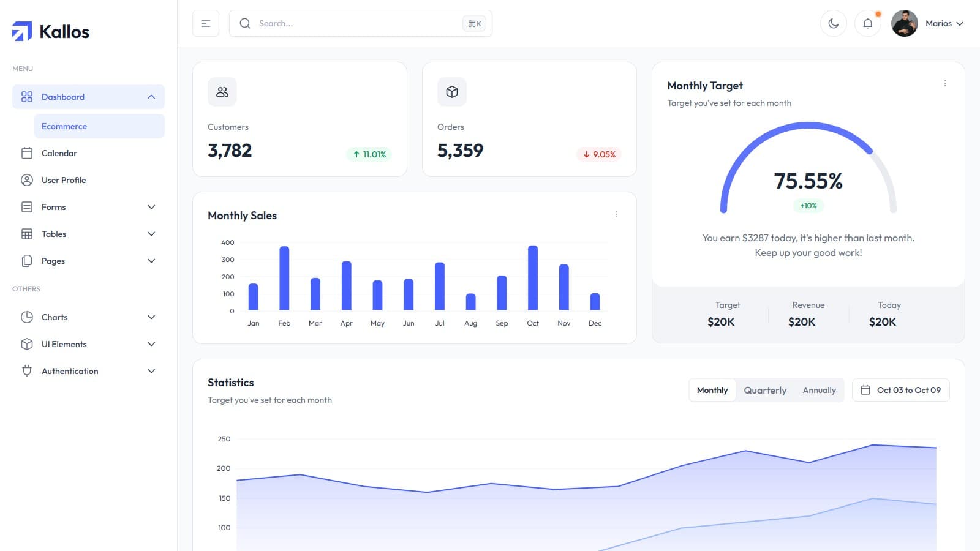Click the UI Elements cube icon
The image size is (980, 551).
click(27, 344)
